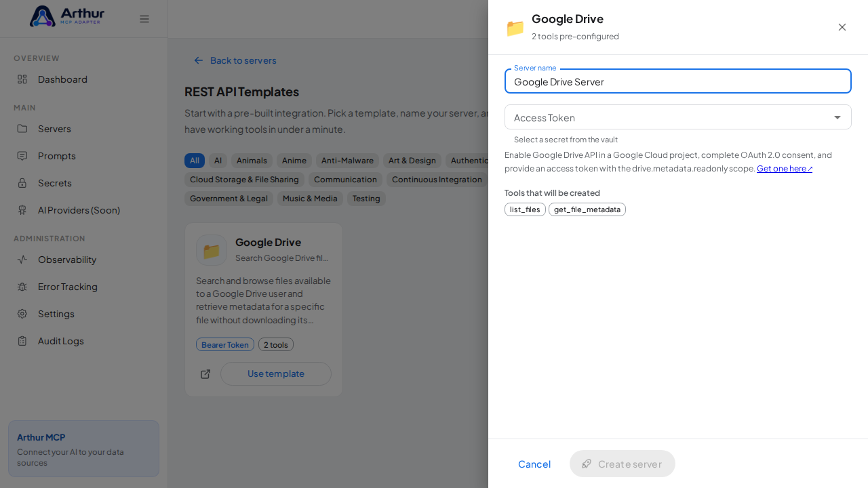The height and width of the screenshot is (488, 868).
Task: Select the Anti-Malware category chip
Action: point(347,161)
